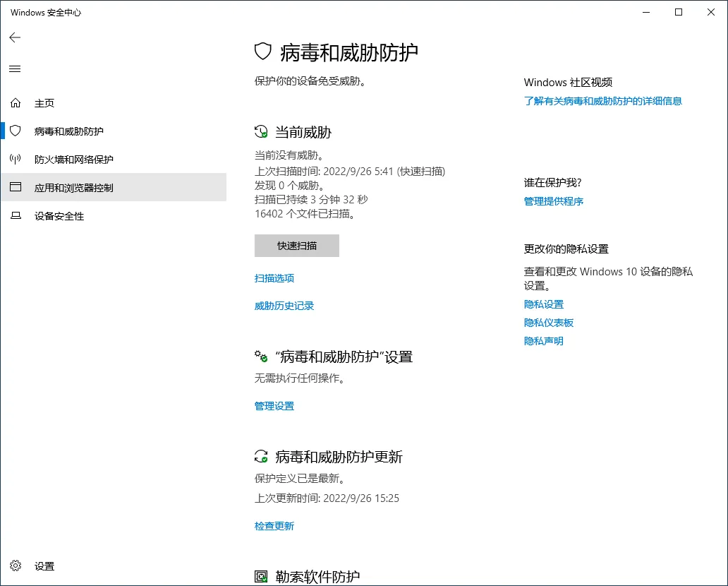Click the text 无需执行任何操作。
The width and height of the screenshot is (728, 586).
pyautogui.click(x=300, y=378)
